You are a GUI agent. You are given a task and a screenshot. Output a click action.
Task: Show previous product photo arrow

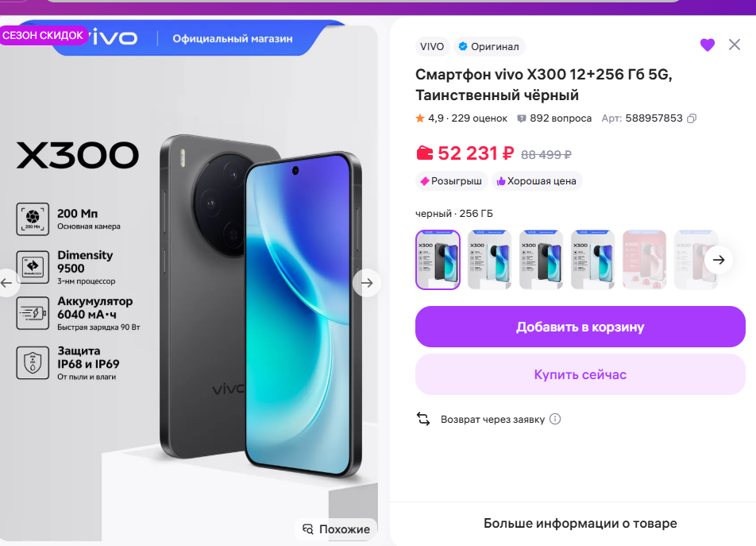(x=7, y=283)
